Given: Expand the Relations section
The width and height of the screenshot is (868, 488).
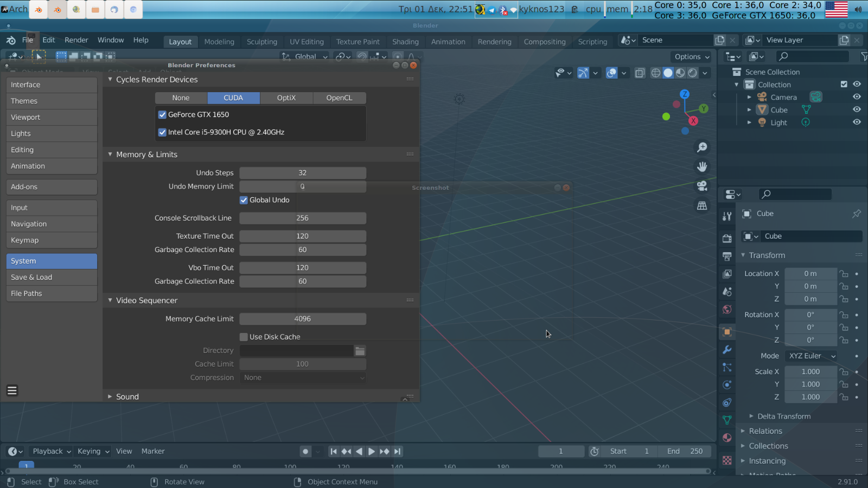Looking at the screenshot, I should [x=743, y=431].
